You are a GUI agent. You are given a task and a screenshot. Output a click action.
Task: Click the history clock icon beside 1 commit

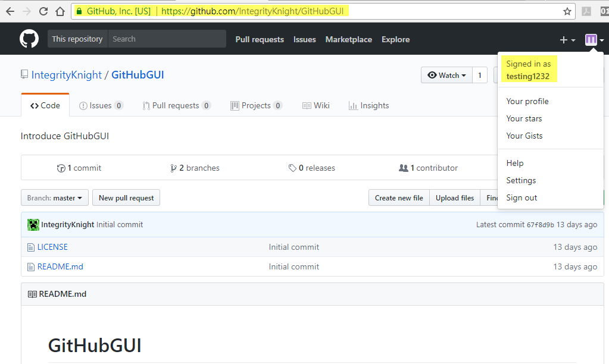click(61, 168)
